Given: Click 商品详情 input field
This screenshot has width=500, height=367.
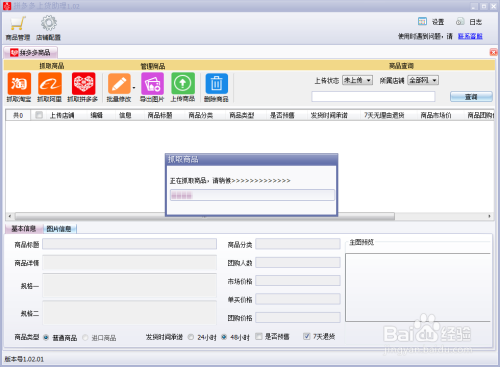Looking at the screenshot, I should pos(129,262).
